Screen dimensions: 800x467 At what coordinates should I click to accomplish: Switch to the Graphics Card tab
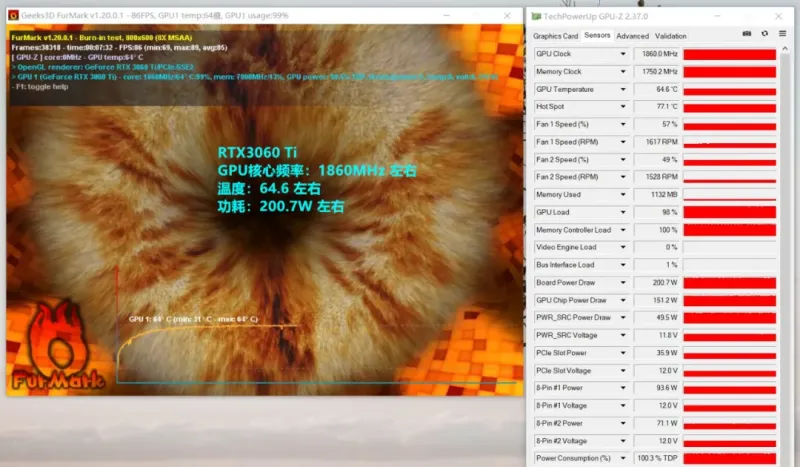pyautogui.click(x=555, y=36)
